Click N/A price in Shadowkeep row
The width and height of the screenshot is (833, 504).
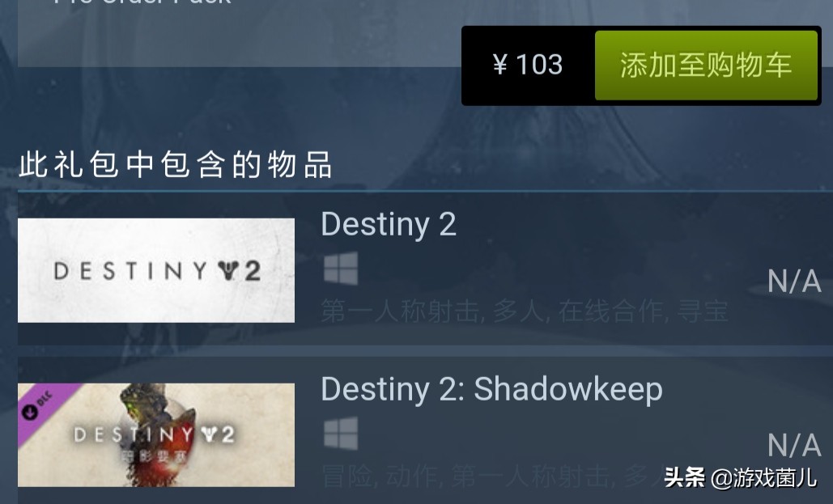point(795,445)
